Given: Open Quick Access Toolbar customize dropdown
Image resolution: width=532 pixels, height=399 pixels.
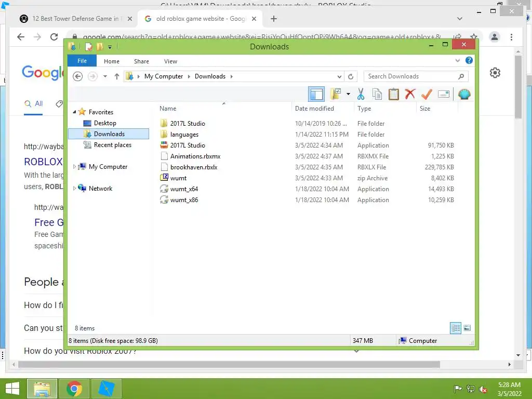Looking at the screenshot, I should [110, 47].
